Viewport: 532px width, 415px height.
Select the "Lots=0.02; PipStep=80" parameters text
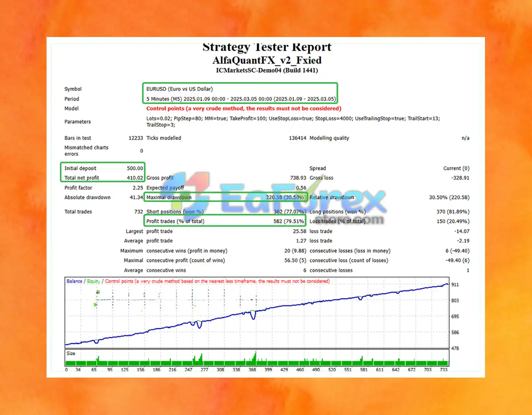(293, 122)
